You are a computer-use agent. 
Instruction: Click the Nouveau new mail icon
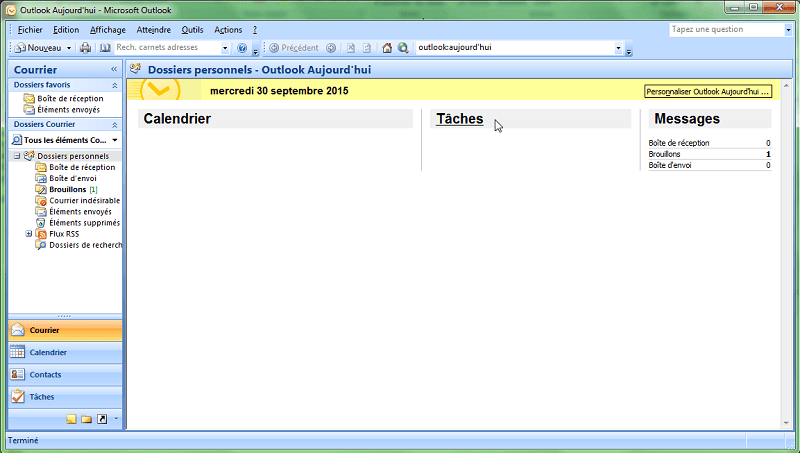[x=20, y=48]
